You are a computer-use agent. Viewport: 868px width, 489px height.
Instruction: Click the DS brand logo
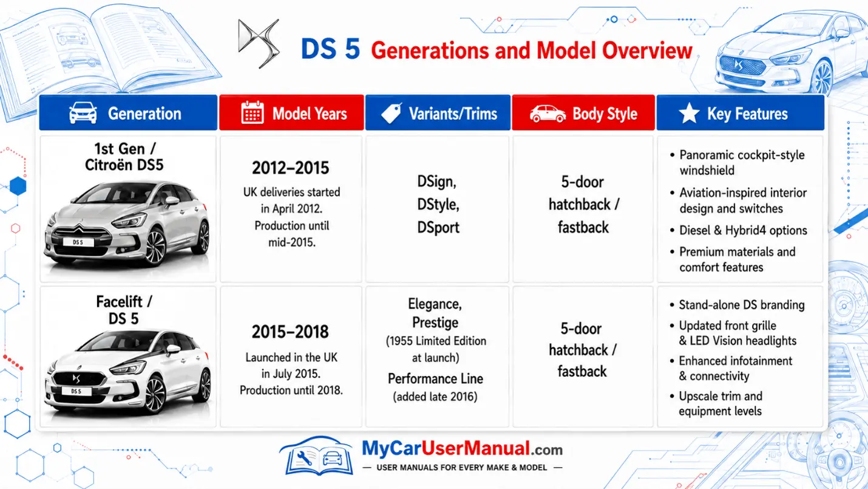258,43
